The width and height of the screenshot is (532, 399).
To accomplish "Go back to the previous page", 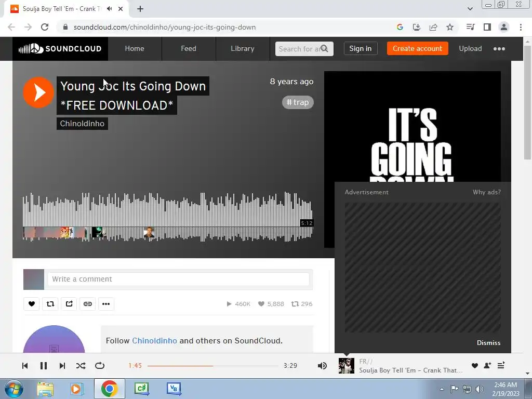I will pyautogui.click(x=11, y=27).
